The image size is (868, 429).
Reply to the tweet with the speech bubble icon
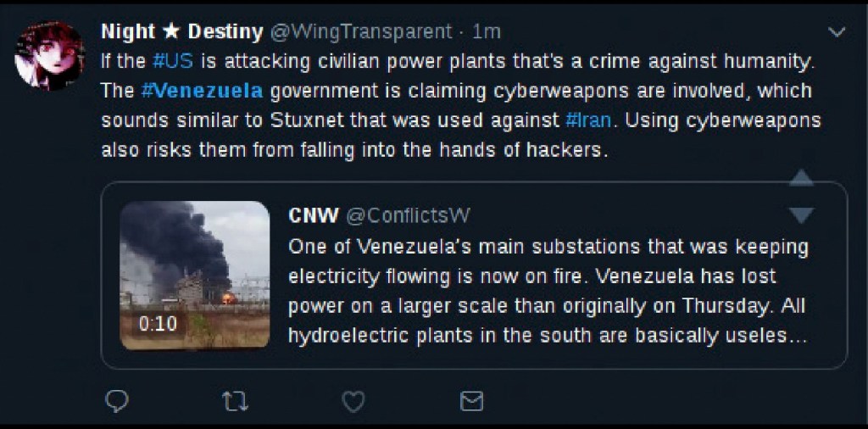point(117,401)
